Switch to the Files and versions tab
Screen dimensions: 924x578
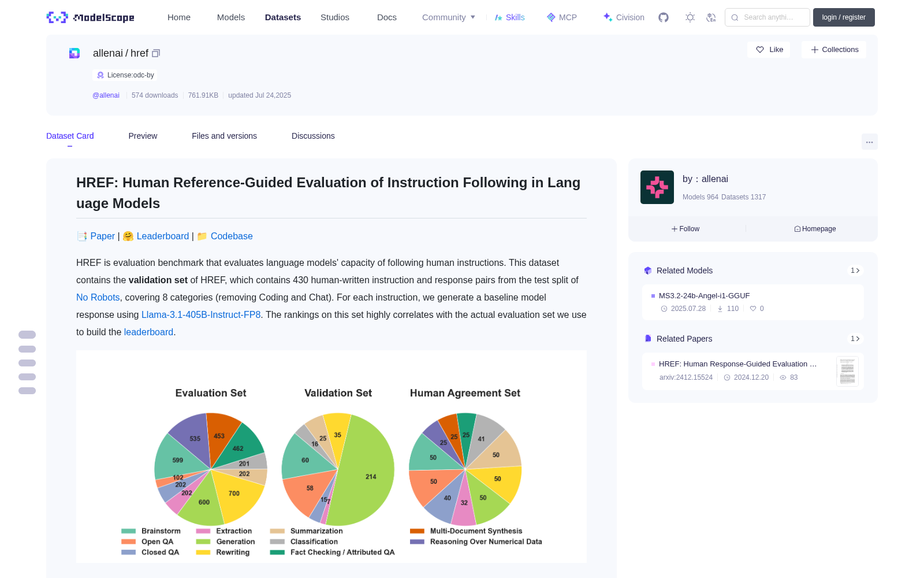[x=224, y=136]
